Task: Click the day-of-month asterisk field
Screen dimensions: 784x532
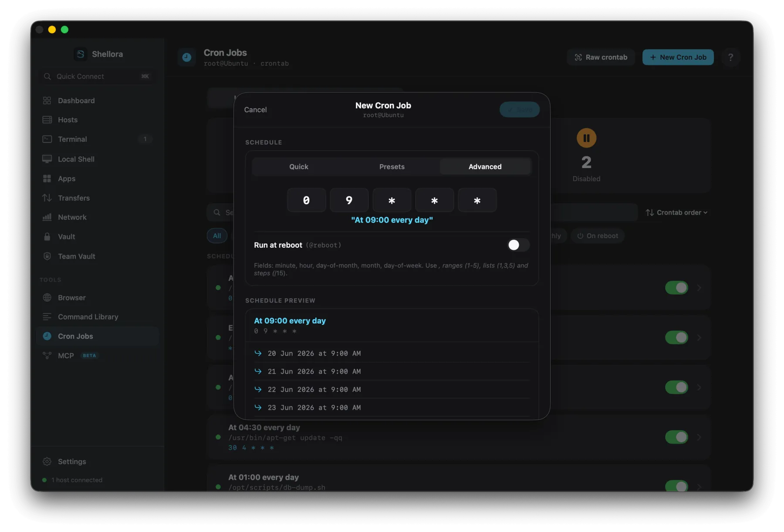Action: tap(392, 200)
